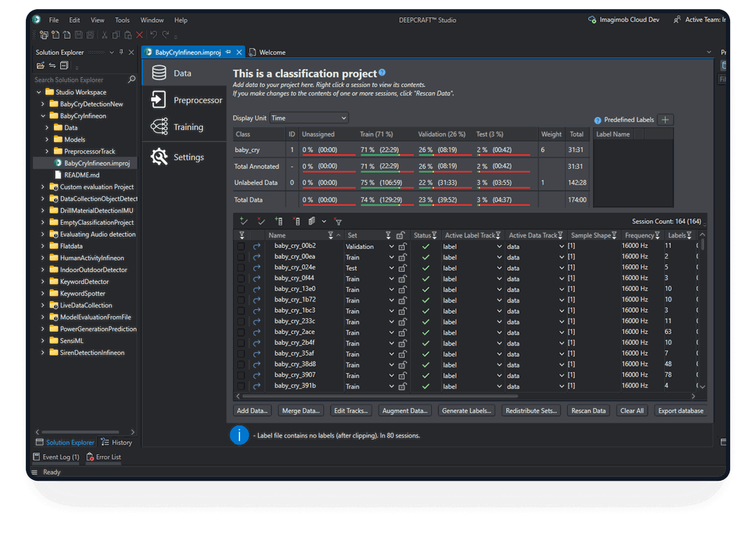Check the box for session baby_cry_00ea
The width and height of the screenshot is (756, 534).
[x=241, y=258]
